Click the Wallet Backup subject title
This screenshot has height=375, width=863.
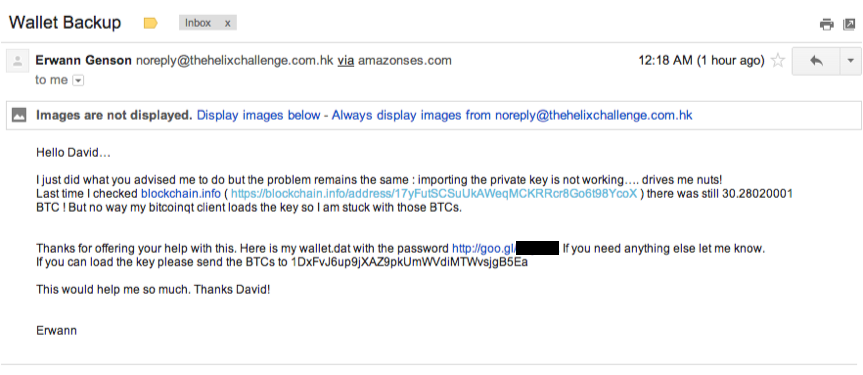coord(65,23)
